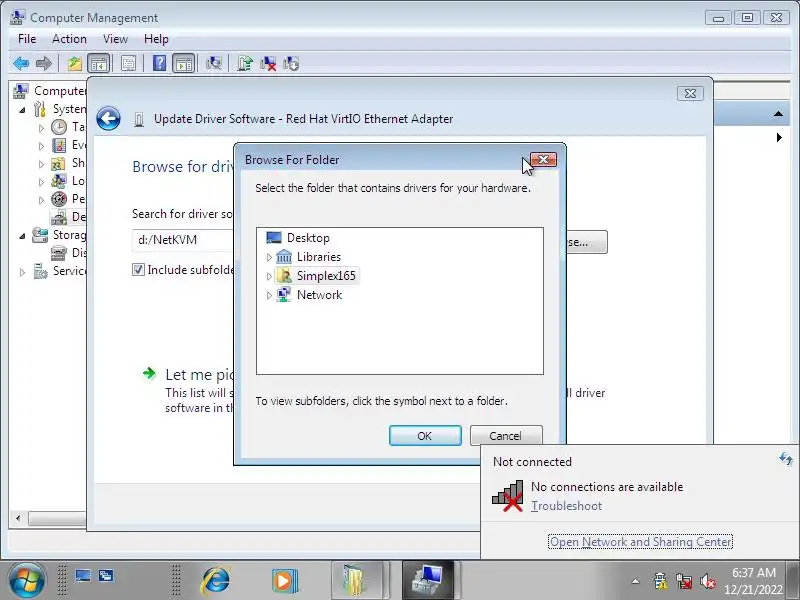This screenshot has height=600, width=800.
Task: Click the Up one level folder icon
Action: pyautogui.click(x=75, y=64)
